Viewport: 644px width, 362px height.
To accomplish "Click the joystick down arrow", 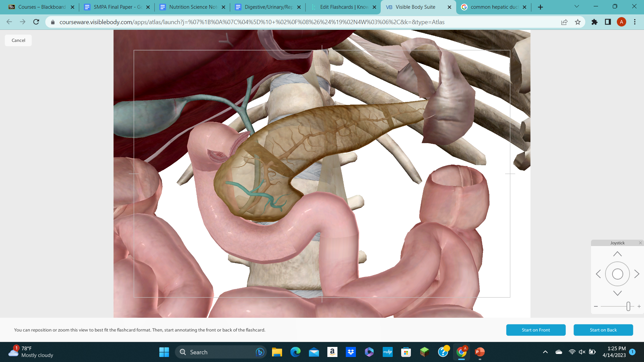I will (618, 292).
